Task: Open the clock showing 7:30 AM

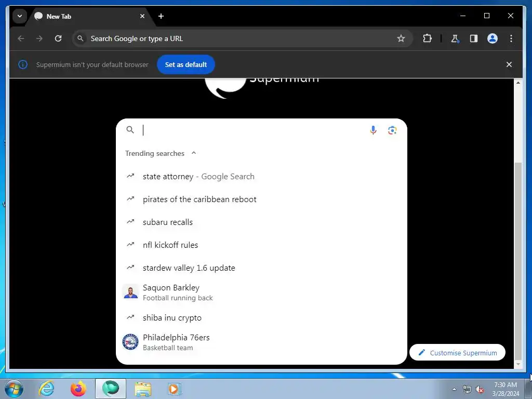Action: pyautogui.click(x=506, y=389)
